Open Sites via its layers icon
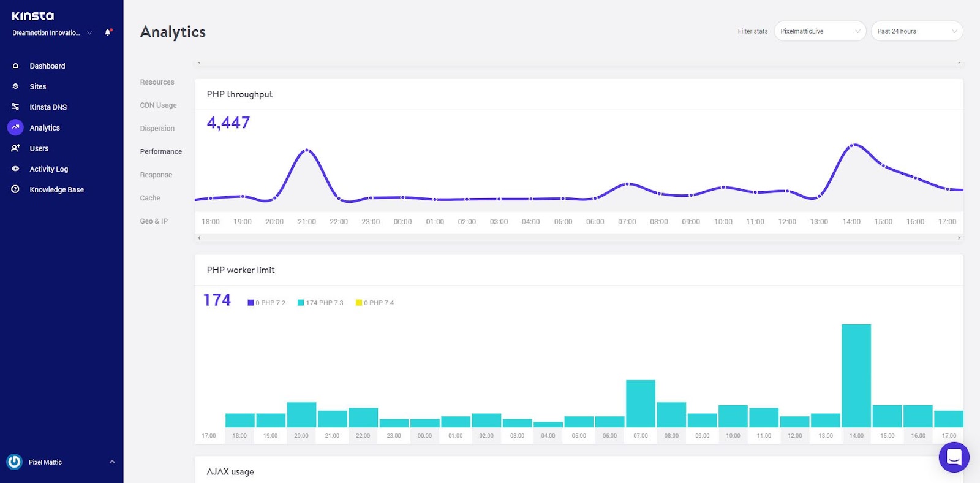Image resolution: width=980 pixels, height=483 pixels. coord(15,86)
